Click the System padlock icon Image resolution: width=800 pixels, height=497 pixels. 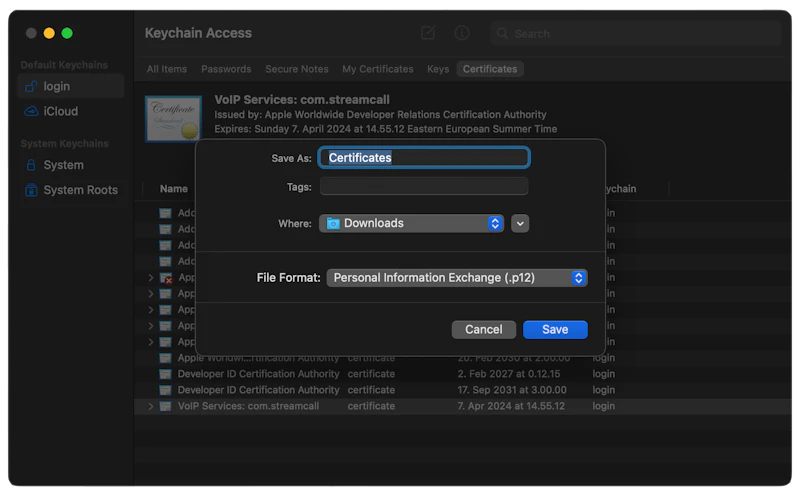[31, 165]
